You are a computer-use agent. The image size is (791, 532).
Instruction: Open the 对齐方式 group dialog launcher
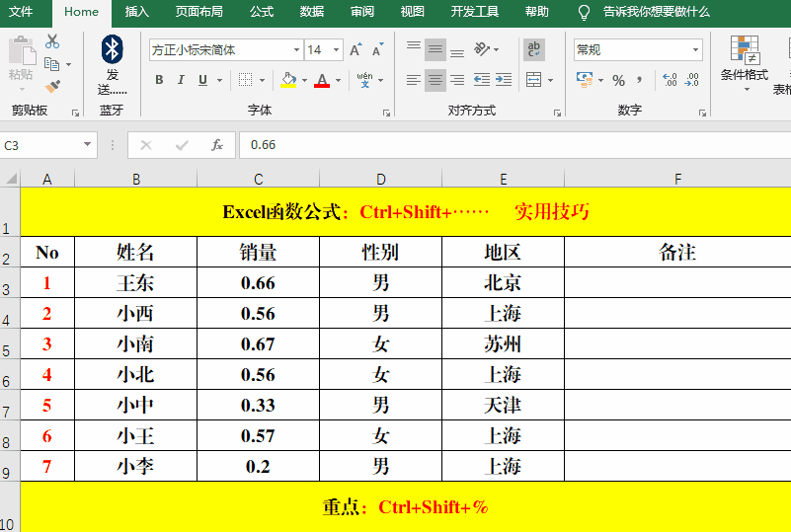click(x=557, y=113)
